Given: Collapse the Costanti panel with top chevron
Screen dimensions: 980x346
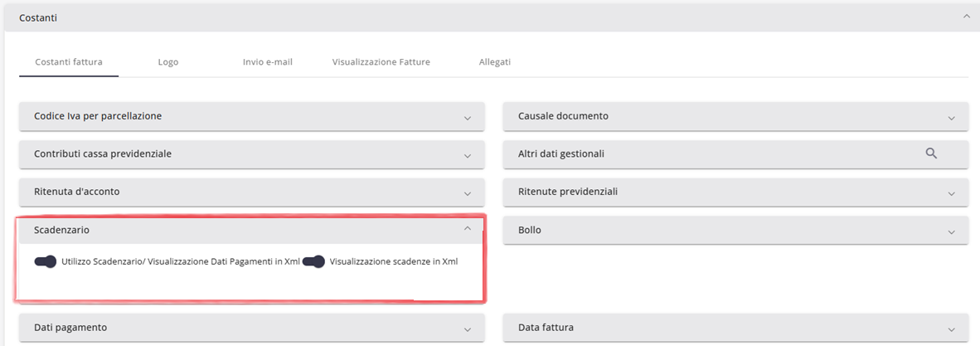Looking at the screenshot, I should click(966, 16).
